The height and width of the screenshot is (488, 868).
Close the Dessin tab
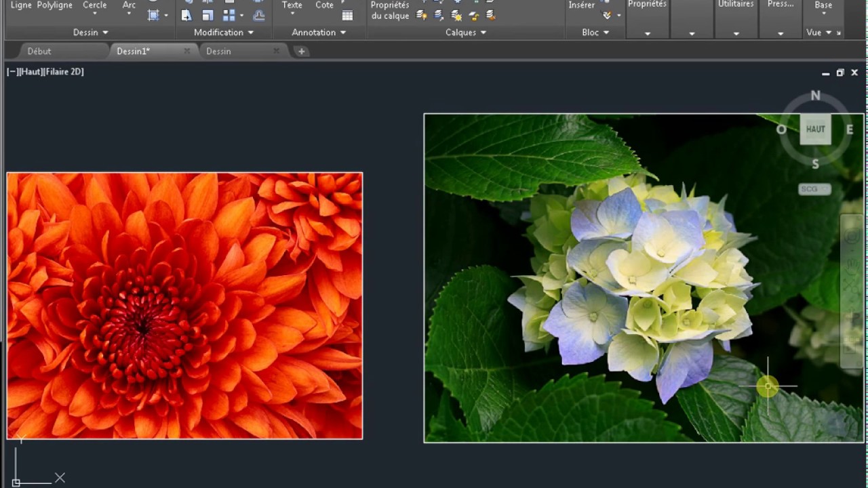[x=276, y=51]
